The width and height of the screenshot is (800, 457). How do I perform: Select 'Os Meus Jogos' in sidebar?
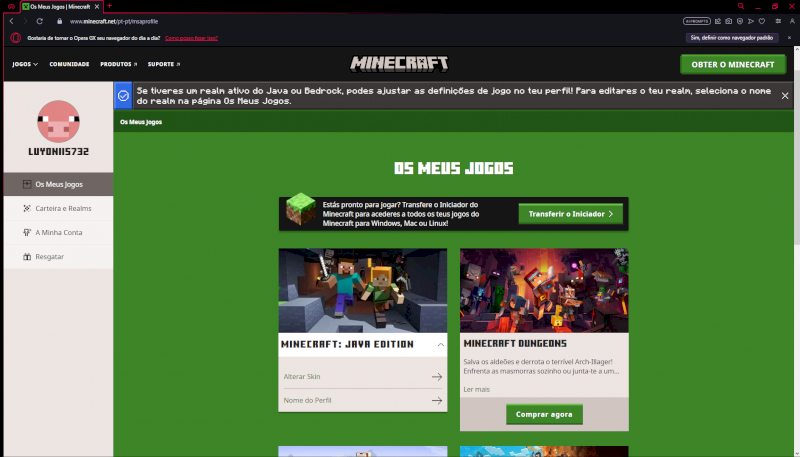tap(58, 184)
